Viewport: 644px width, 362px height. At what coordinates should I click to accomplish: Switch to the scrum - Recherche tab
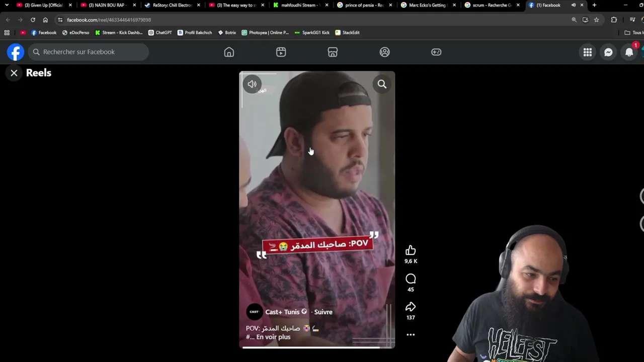click(x=492, y=5)
